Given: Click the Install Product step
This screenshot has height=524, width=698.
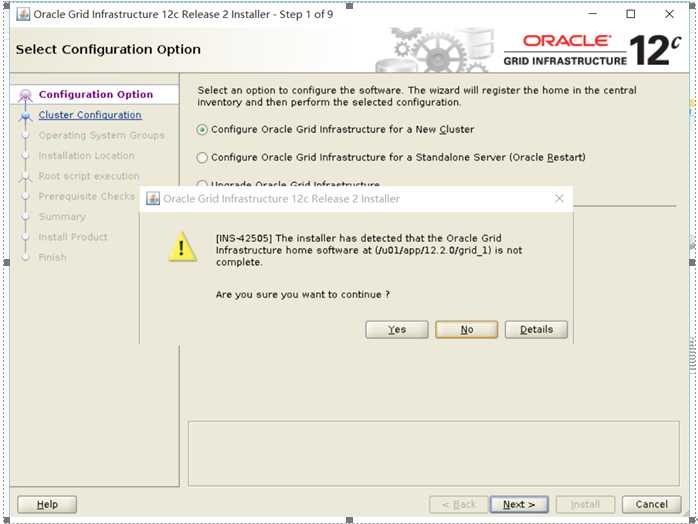Looking at the screenshot, I should [x=73, y=237].
